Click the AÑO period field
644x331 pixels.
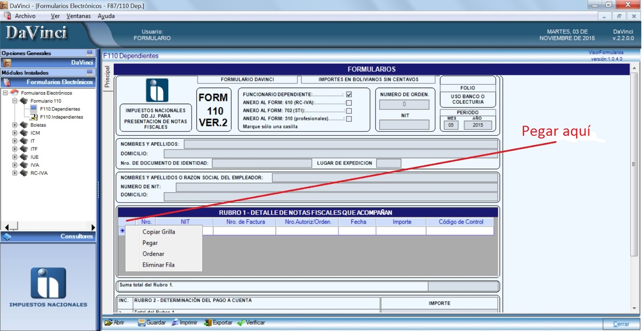coord(478,125)
